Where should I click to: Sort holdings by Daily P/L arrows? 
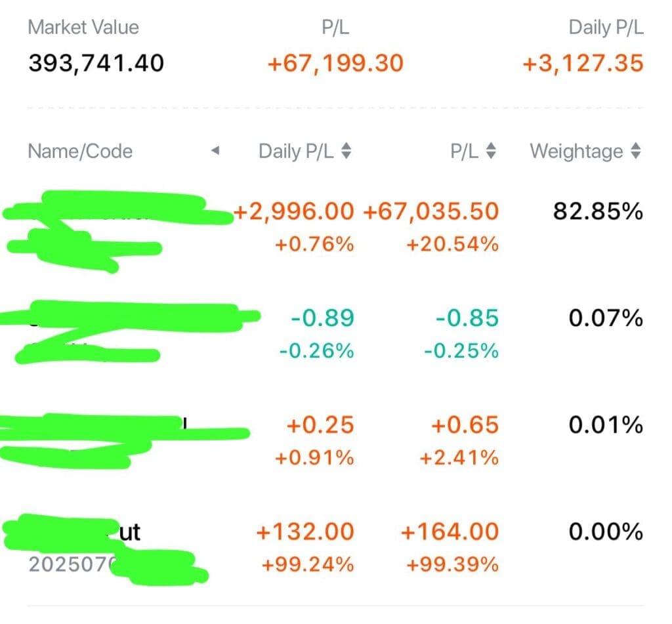tap(346, 152)
